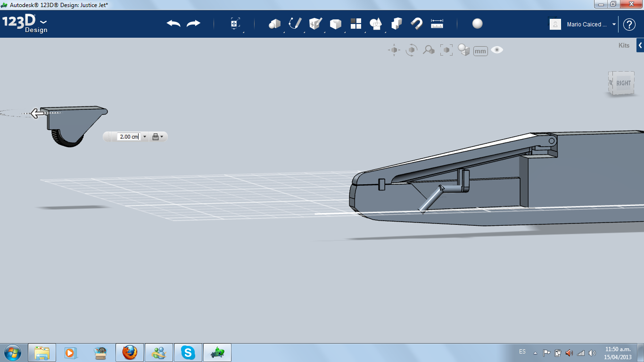Select the Pan navigation tool
The height and width of the screenshot is (362, 644).
394,50
